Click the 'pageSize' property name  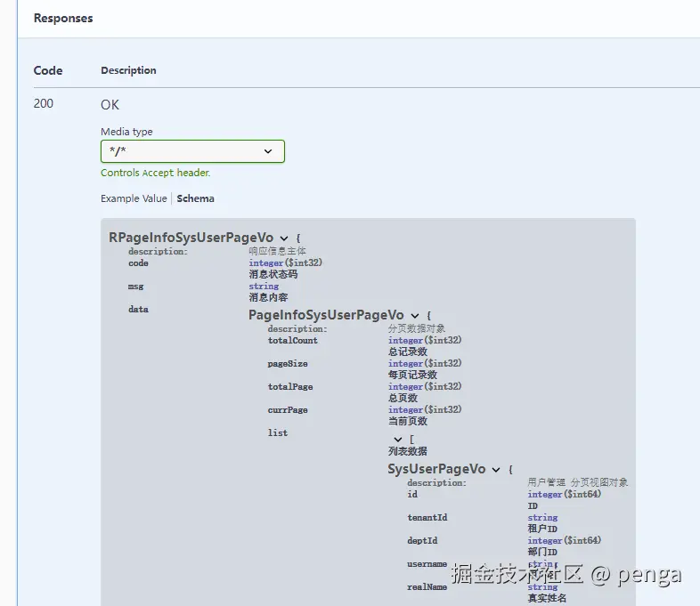288,363
